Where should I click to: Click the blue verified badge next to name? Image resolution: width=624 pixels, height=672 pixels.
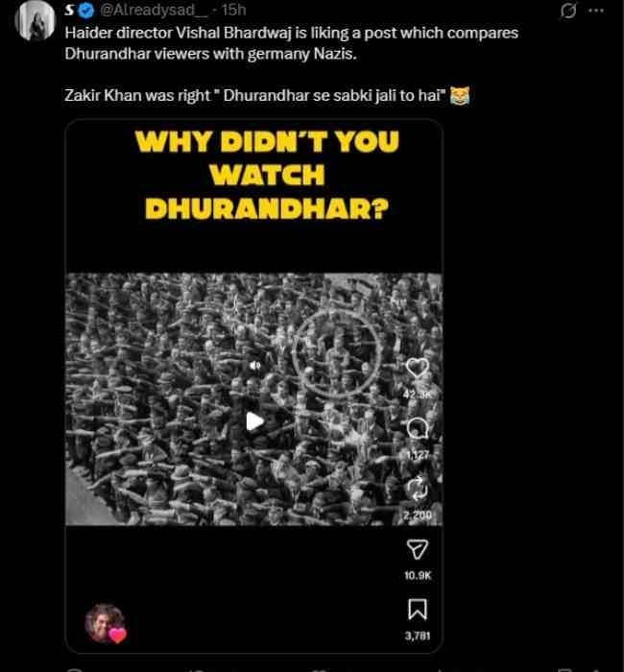coord(87,10)
